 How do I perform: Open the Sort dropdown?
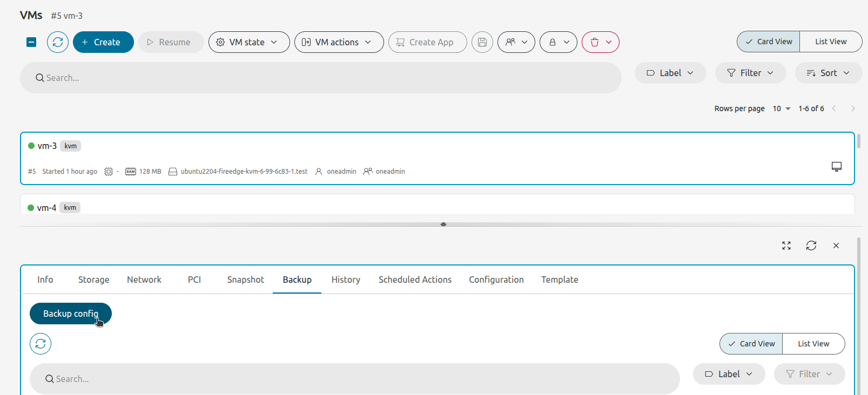tap(828, 73)
